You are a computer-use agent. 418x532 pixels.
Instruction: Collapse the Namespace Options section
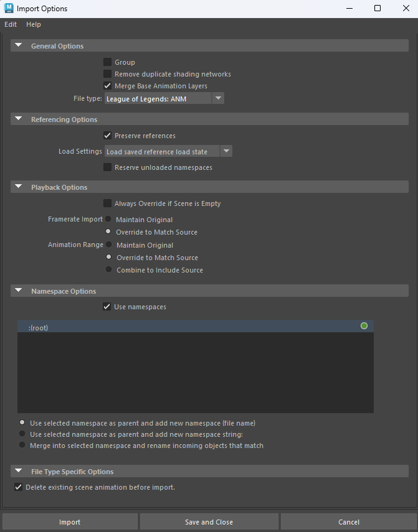pyautogui.click(x=19, y=291)
